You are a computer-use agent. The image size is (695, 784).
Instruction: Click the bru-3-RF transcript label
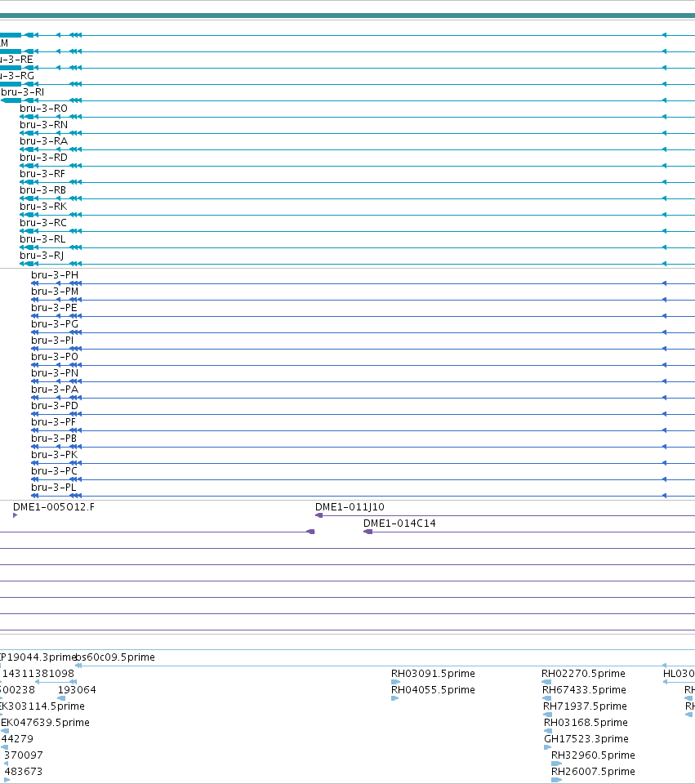42,174
